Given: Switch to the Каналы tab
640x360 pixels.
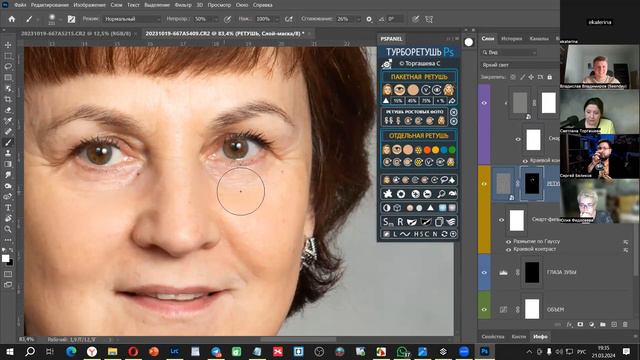Looking at the screenshot, I should point(539,38).
